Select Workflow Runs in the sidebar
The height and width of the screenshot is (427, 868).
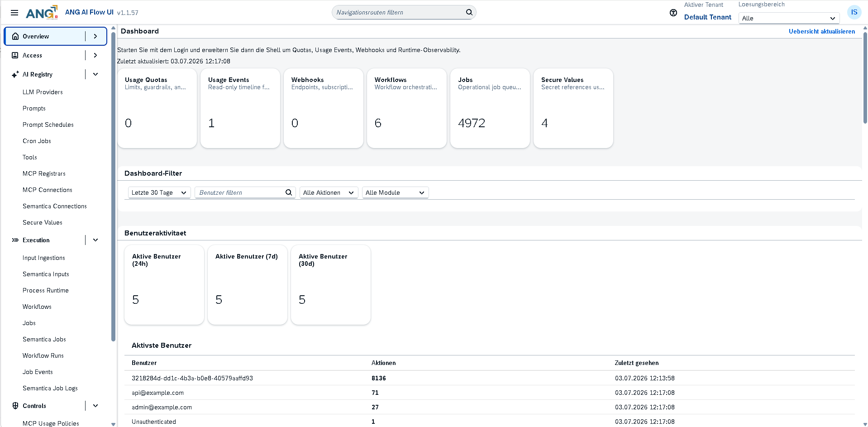tap(43, 355)
